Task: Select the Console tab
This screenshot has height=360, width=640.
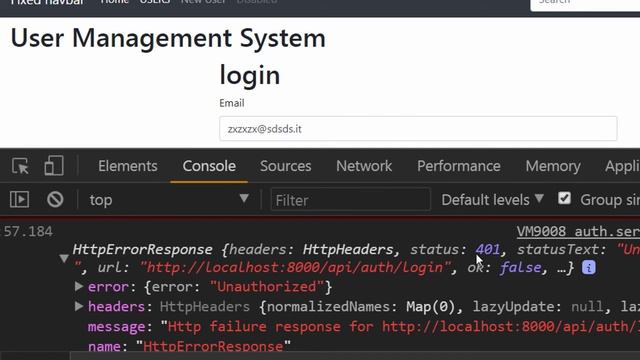Action: pos(209,166)
